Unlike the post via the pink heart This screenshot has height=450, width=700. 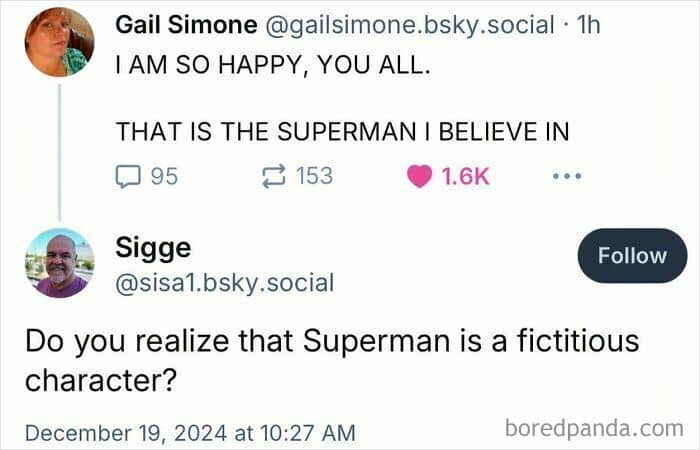pos(420,177)
